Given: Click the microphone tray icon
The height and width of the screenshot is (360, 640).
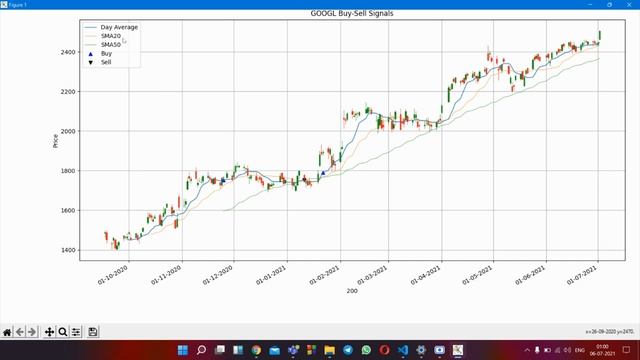Looking at the screenshot, I should pyautogui.click(x=537, y=350).
